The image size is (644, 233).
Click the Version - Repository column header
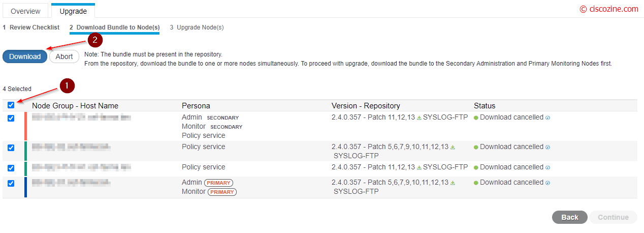pyautogui.click(x=366, y=106)
